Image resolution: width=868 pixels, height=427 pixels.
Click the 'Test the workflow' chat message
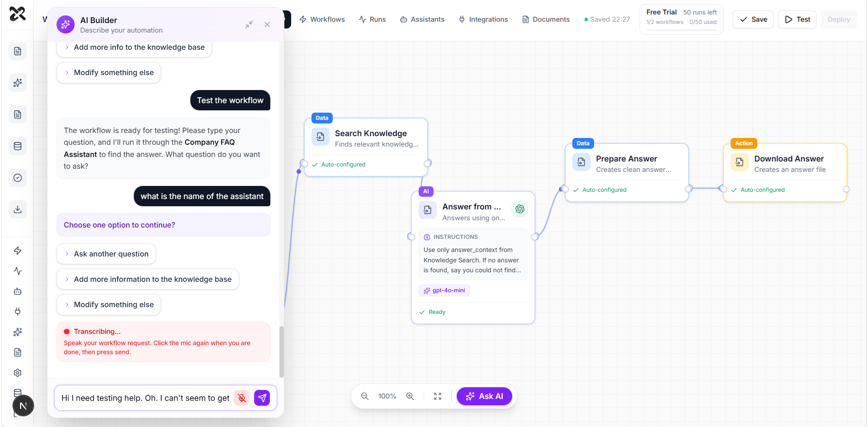tap(230, 100)
